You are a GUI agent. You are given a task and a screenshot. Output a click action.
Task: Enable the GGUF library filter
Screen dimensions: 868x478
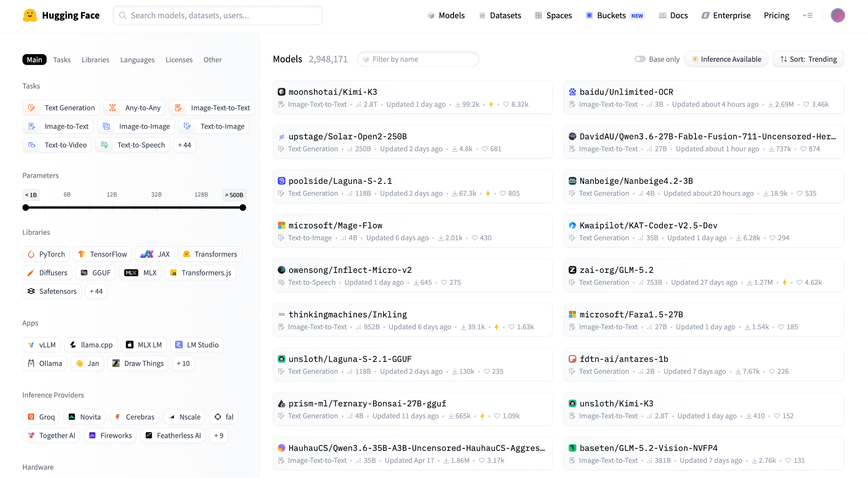96,273
